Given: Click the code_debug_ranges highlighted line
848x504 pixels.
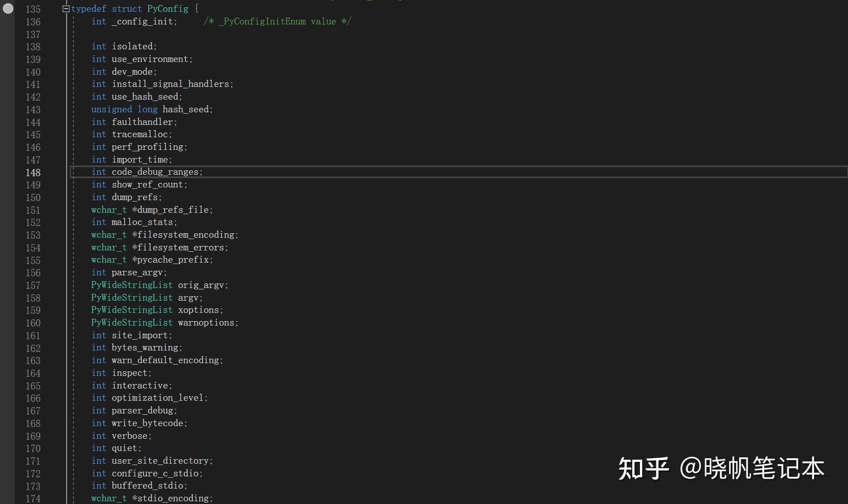Looking at the screenshot, I should tap(157, 172).
